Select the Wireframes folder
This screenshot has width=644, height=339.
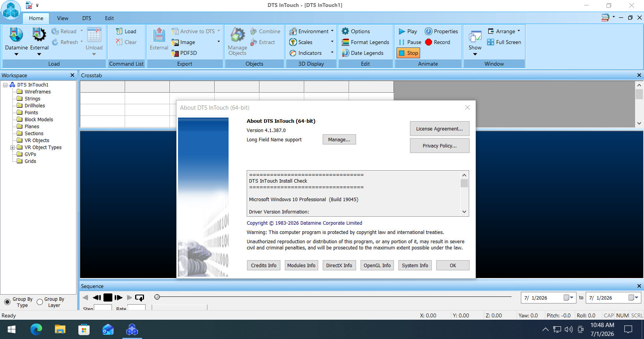pyautogui.click(x=37, y=92)
